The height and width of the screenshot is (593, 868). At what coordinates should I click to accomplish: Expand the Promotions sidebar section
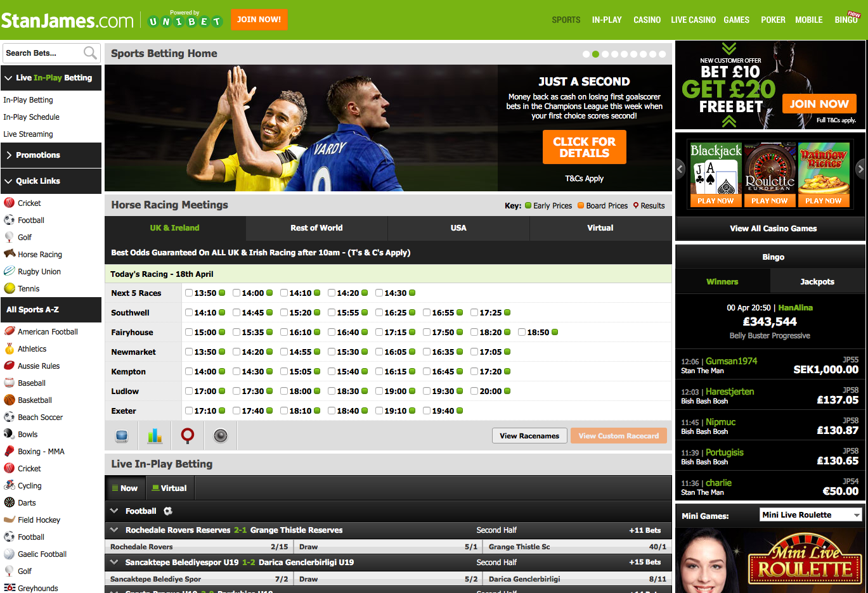point(51,155)
